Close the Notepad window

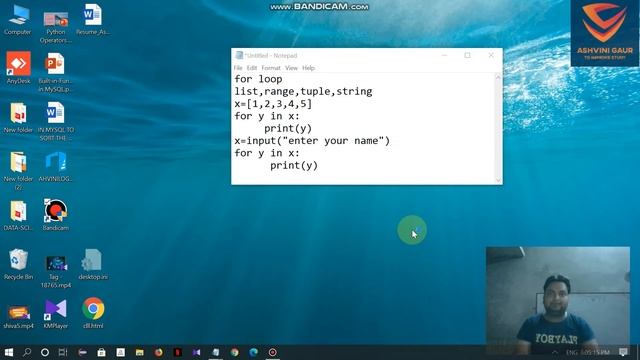[491, 55]
